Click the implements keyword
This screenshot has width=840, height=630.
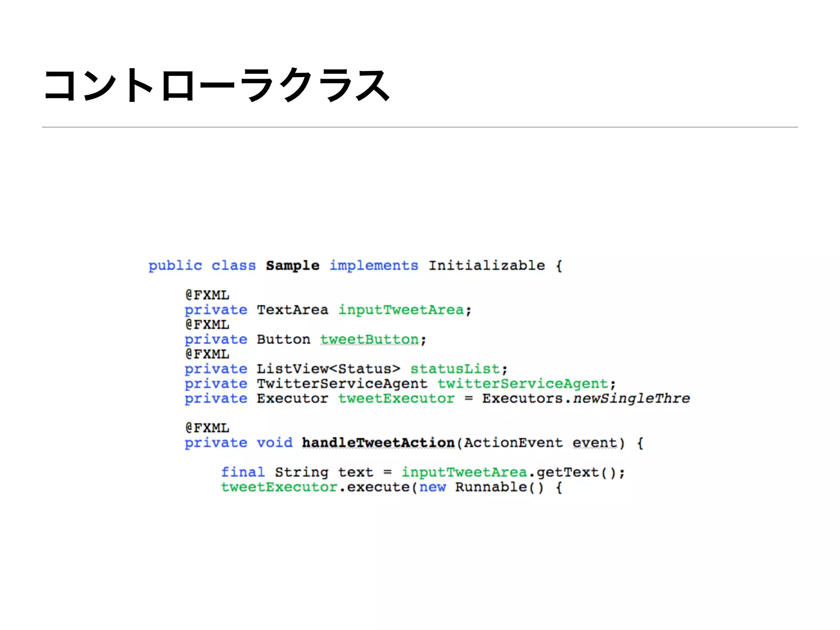click(374, 265)
